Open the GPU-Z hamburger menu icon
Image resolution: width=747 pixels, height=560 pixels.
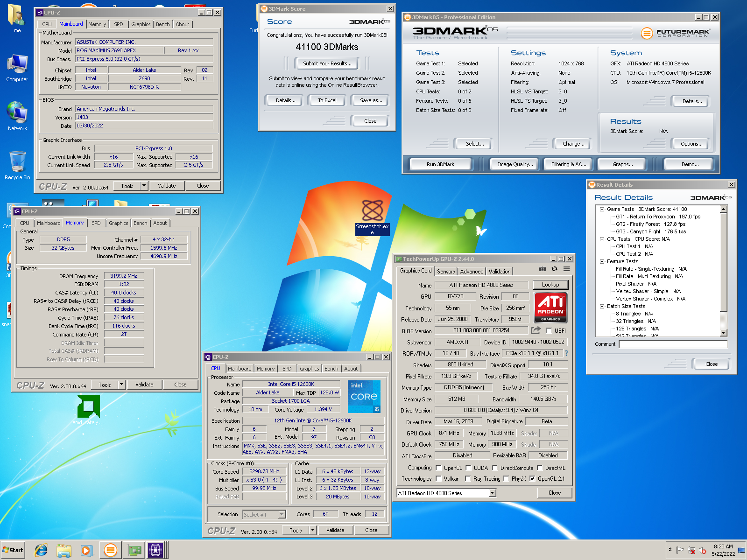566,269
